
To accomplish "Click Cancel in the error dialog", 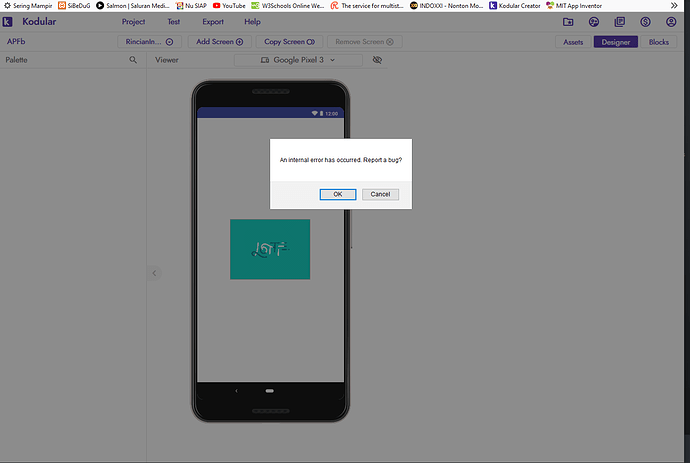I will pos(380,195).
